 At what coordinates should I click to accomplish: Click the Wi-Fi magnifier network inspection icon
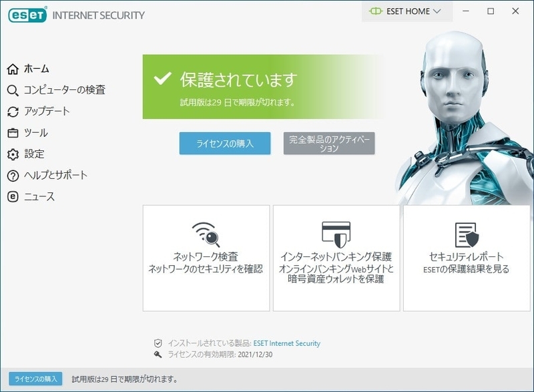pyautogui.click(x=206, y=234)
